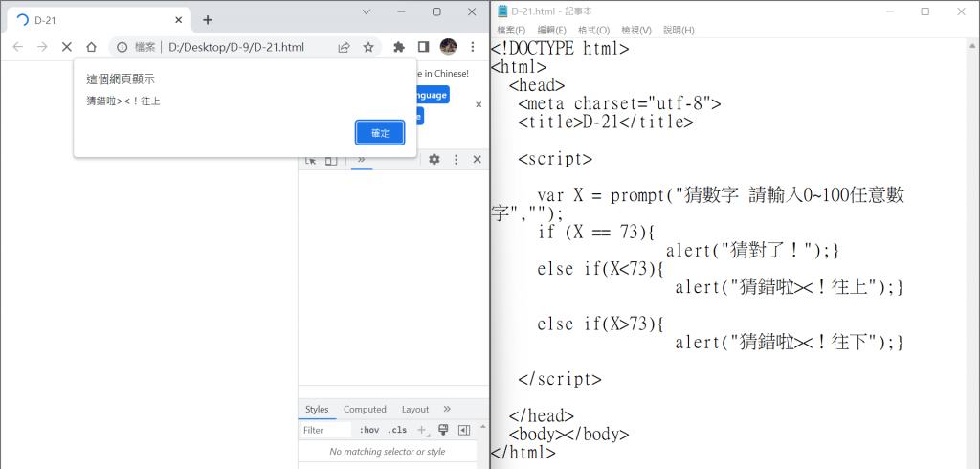Image resolution: width=980 pixels, height=469 pixels.
Task: Minimize the Notepad window
Action: coord(889,11)
